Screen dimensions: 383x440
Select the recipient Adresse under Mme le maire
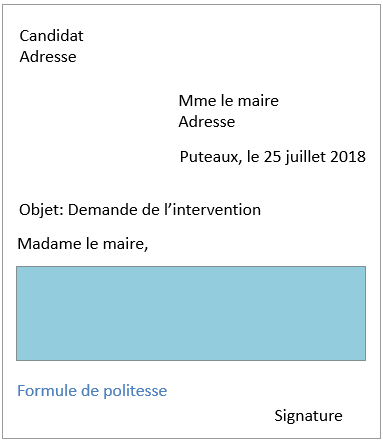coord(207,122)
